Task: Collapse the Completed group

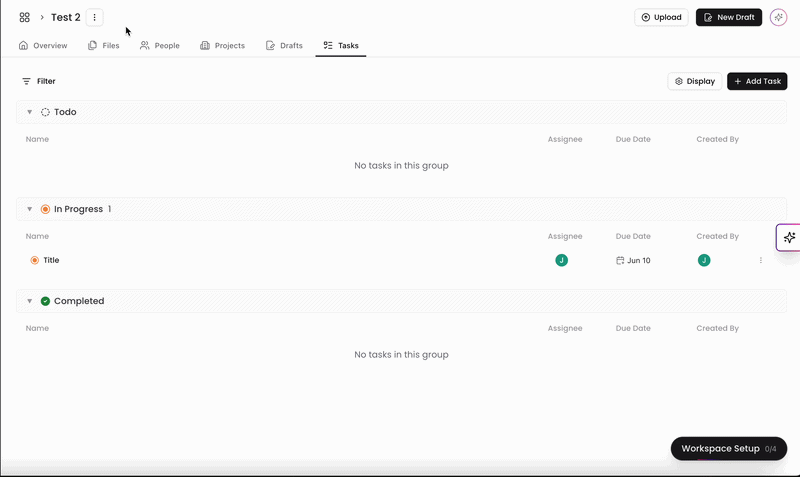Action: pos(30,301)
